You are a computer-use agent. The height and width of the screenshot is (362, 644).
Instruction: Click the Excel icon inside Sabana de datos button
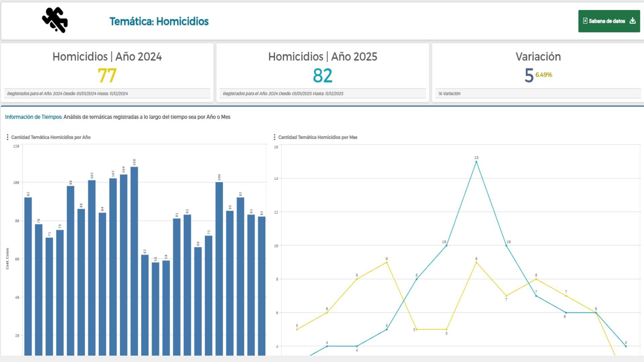[585, 20]
